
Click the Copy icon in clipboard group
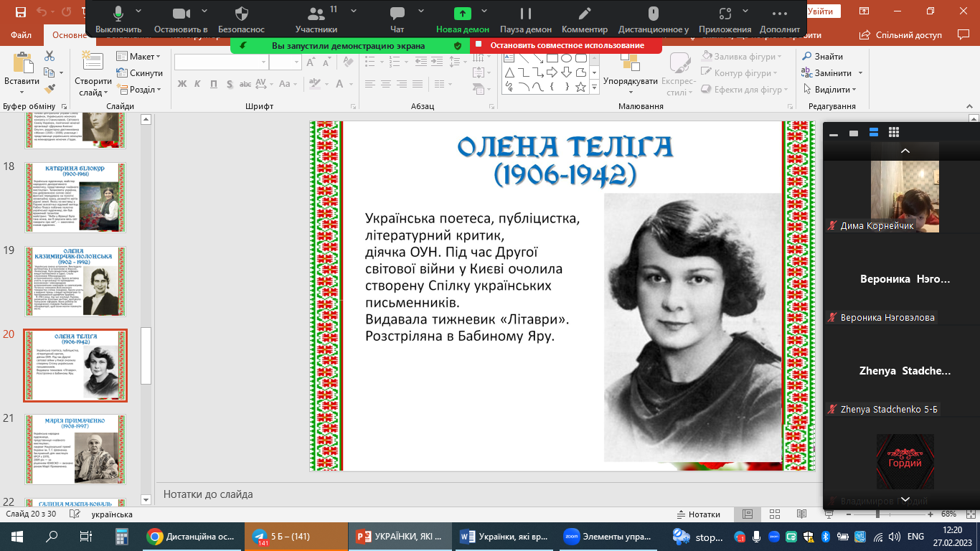click(x=50, y=72)
